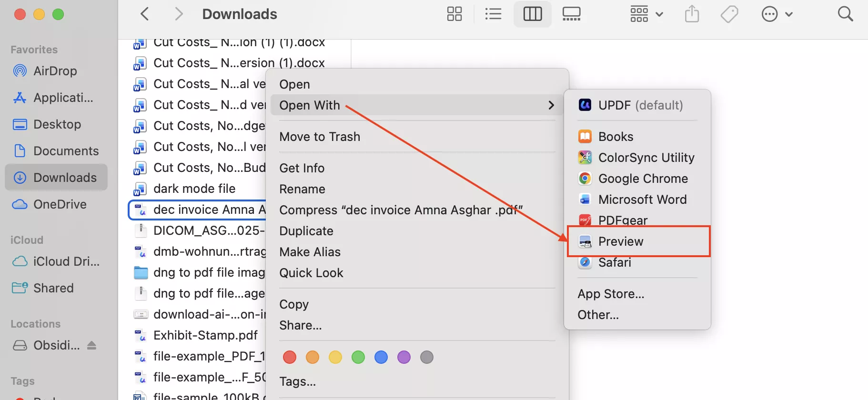Open Desktop in the sidebar

click(56, 124)
